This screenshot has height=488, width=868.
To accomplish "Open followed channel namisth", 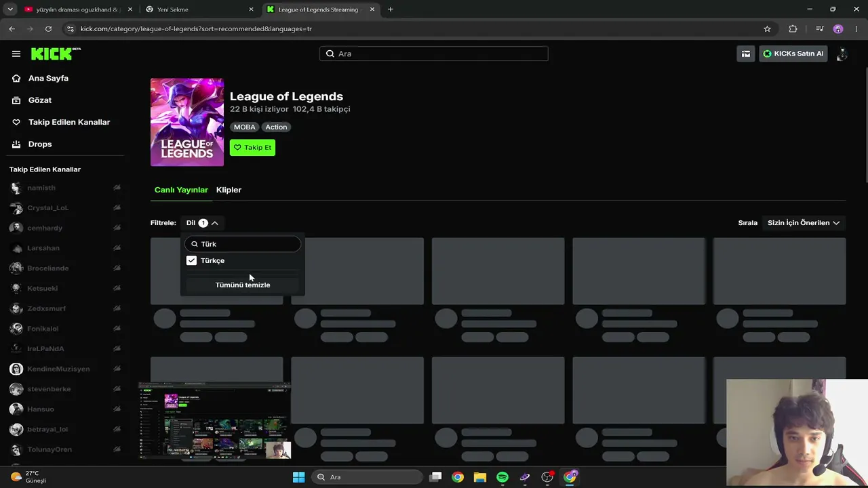I will [x=41, y=188].
